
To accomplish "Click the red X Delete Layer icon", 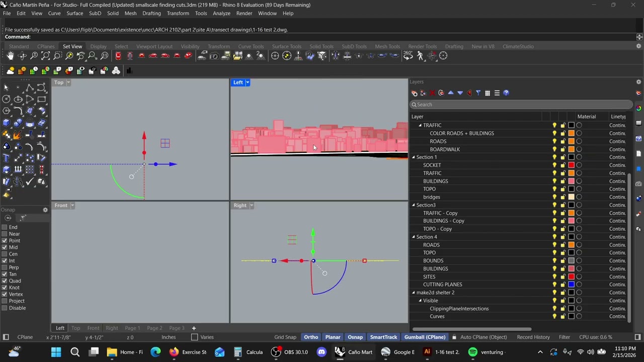I will (432, 93).
